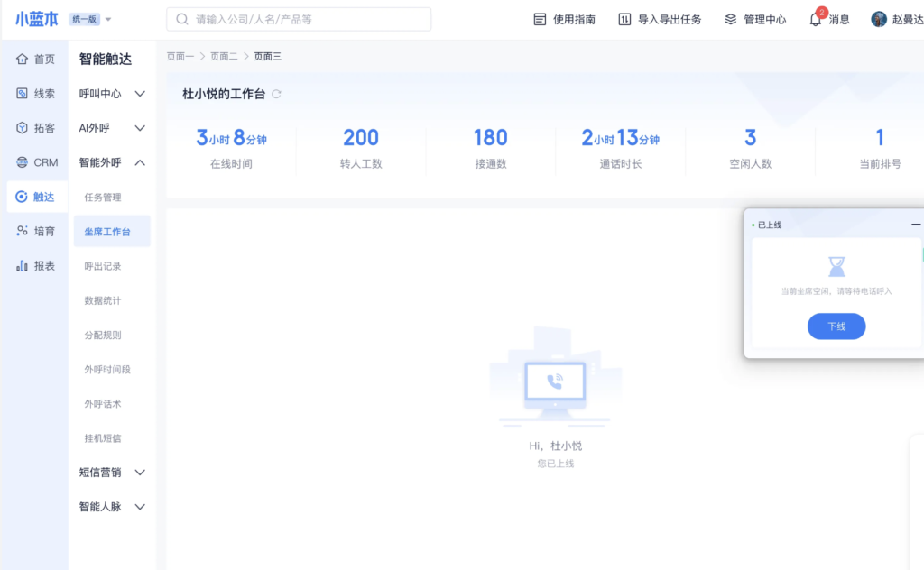This screenshot has width=924, height=570.
Task: Open the 统一版 version dropdown
Action: [x=91, y=19]
